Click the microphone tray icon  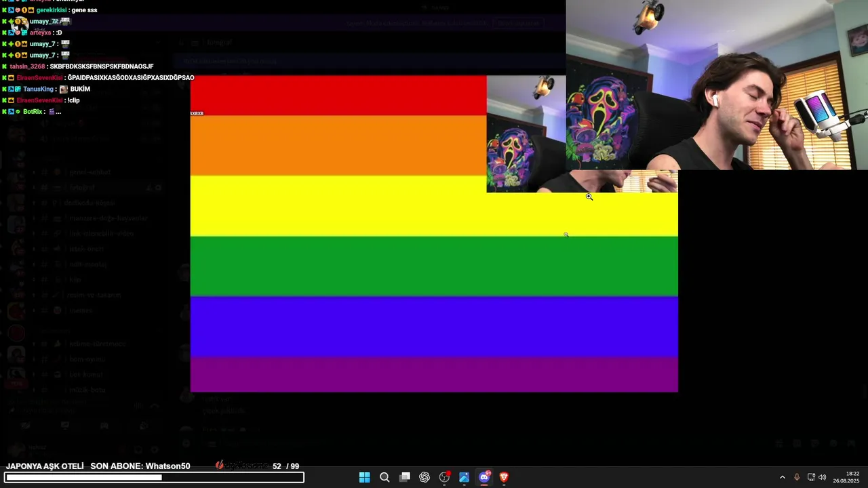[797, 477]
